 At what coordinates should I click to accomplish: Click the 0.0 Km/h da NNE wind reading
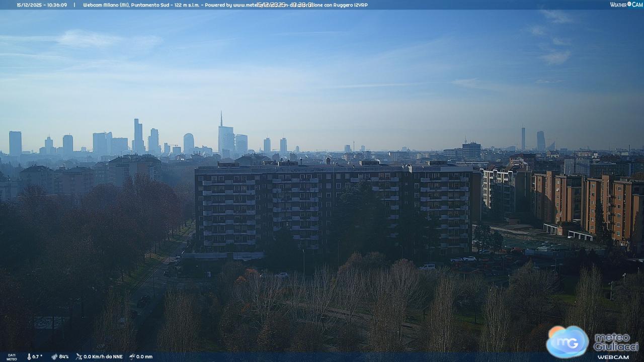click(x=103, y=356)
